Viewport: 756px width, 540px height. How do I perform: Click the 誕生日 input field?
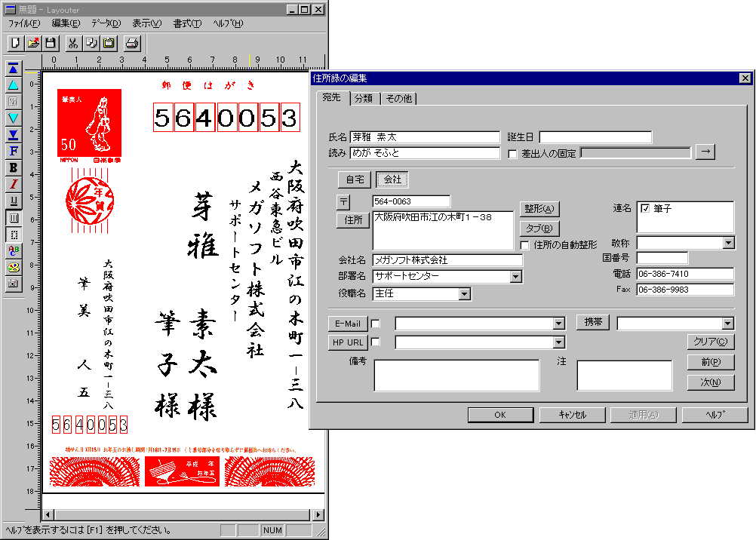(x=595, y=137)
